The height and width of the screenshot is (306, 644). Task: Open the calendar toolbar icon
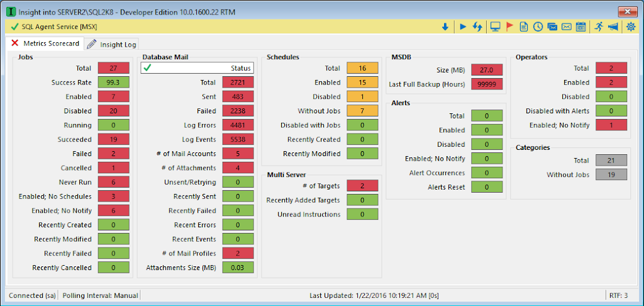[x=580, y=26]
